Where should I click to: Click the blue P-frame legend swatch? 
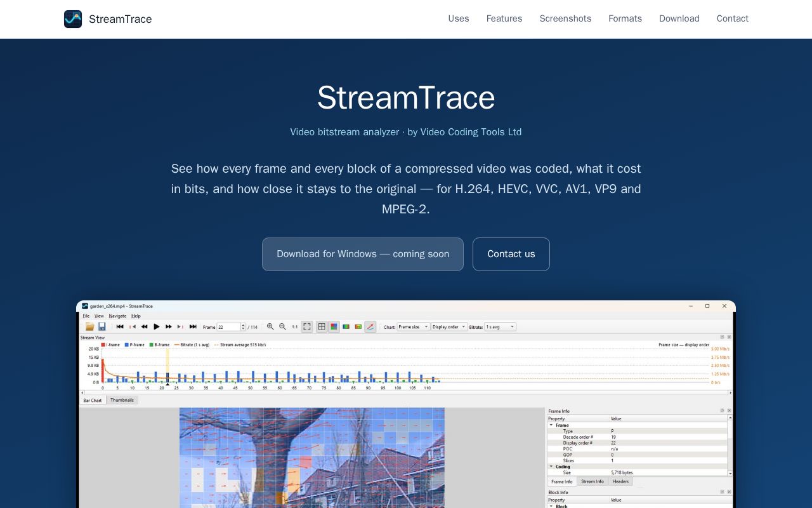[x=127, y=345]
